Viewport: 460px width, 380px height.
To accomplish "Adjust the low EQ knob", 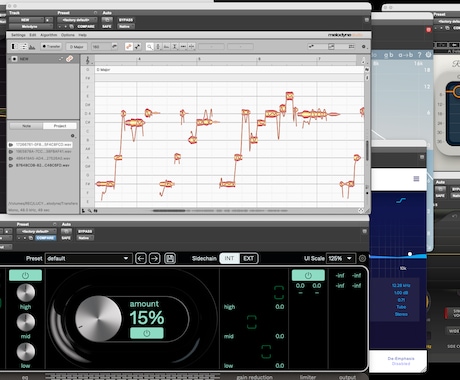I will point(26,352).
